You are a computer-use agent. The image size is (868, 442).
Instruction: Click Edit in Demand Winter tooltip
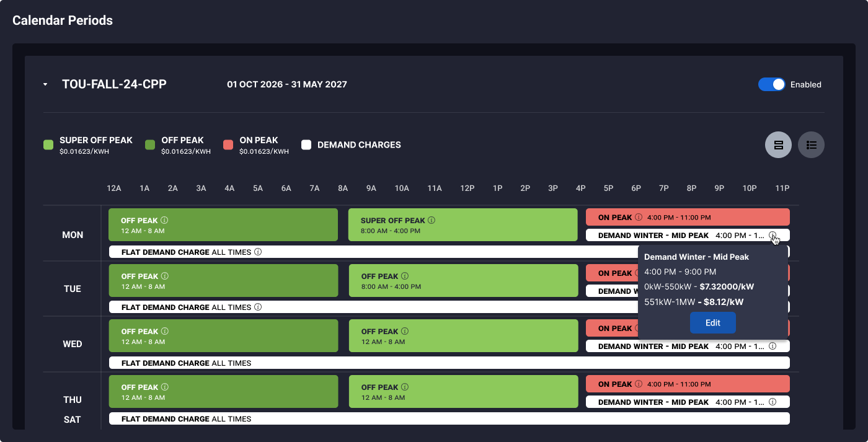(713, 323)
